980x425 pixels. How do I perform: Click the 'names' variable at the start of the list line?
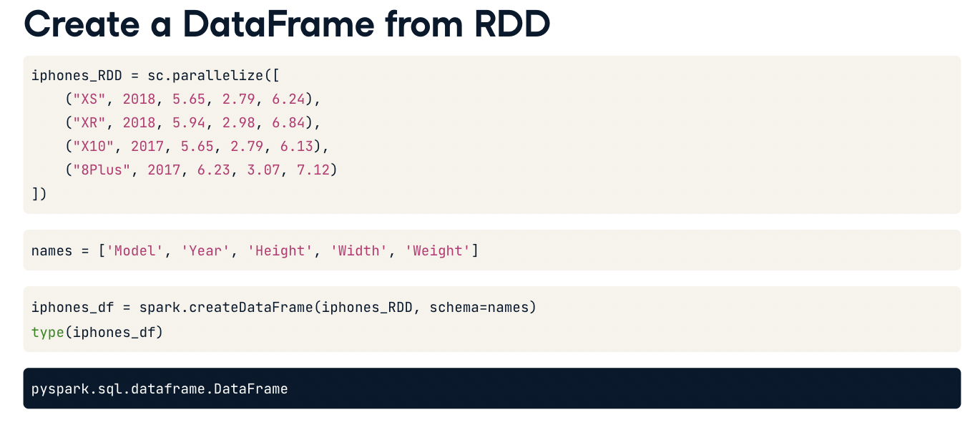[52, 250]
